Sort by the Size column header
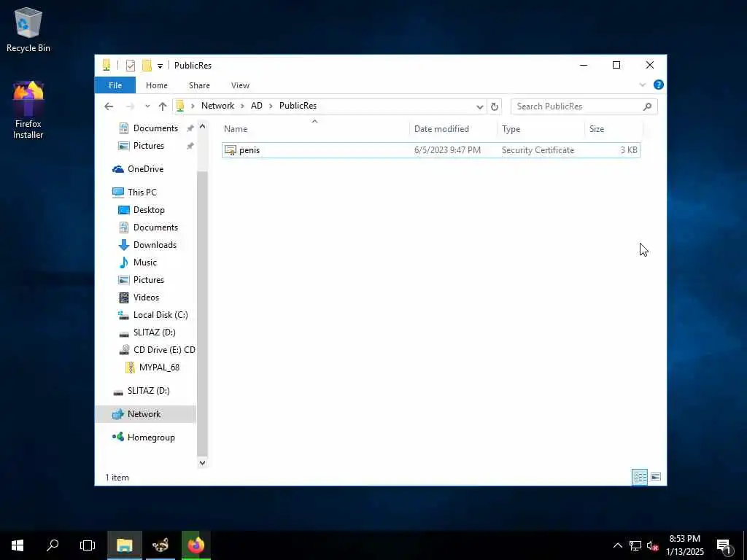 click(x=613, y=129)
